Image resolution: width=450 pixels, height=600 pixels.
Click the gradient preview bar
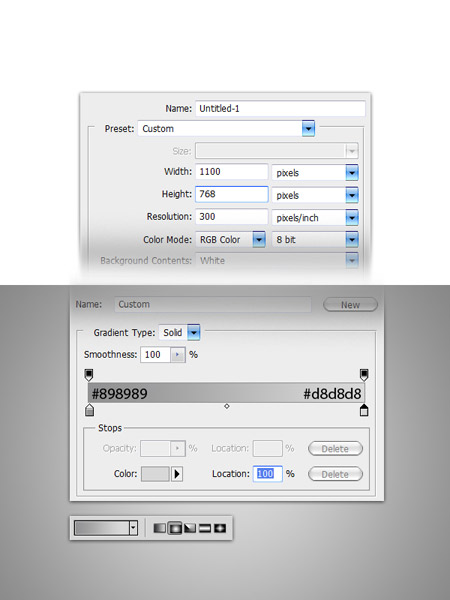(x=226, y=393)
